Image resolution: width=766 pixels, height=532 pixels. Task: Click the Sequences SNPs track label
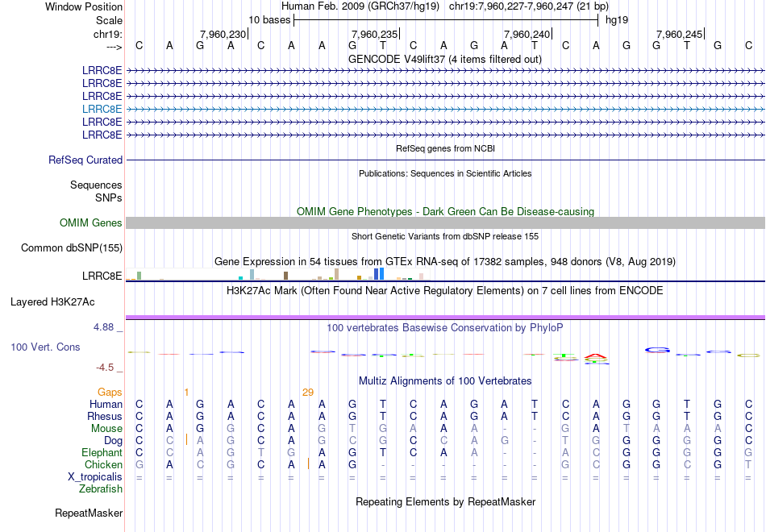(x=96, y=192)
